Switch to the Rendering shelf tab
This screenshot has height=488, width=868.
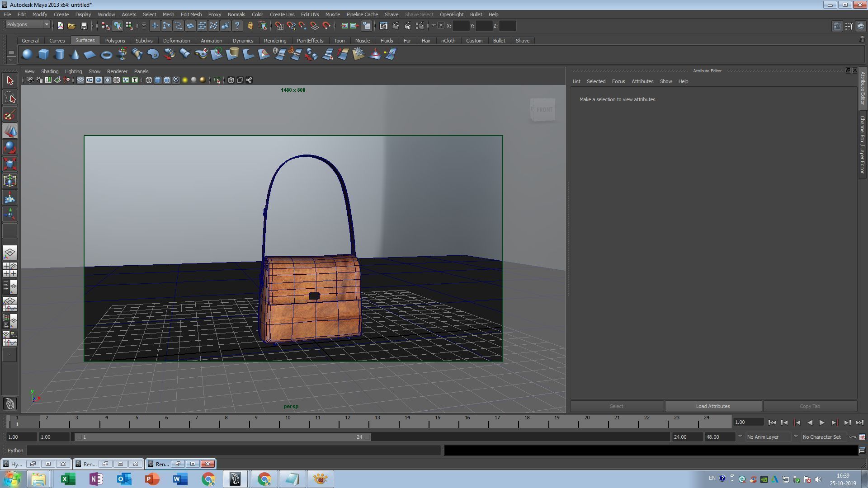[x=275, y=41]
